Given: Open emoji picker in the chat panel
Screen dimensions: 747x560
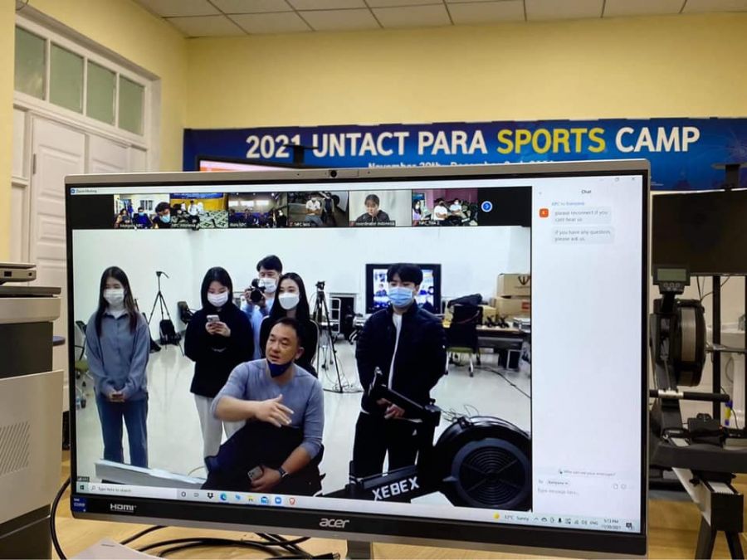Looking at the screenshot, I should point(624,487).
